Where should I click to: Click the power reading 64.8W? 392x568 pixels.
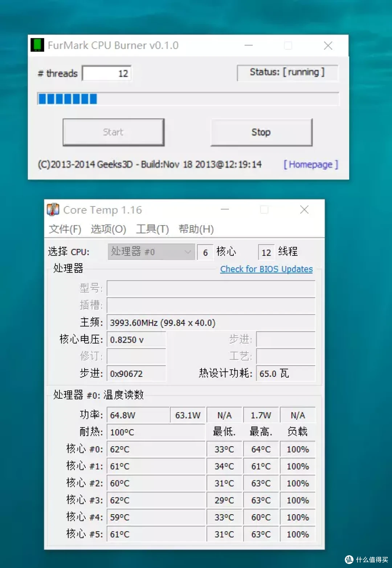click(138, 415)
